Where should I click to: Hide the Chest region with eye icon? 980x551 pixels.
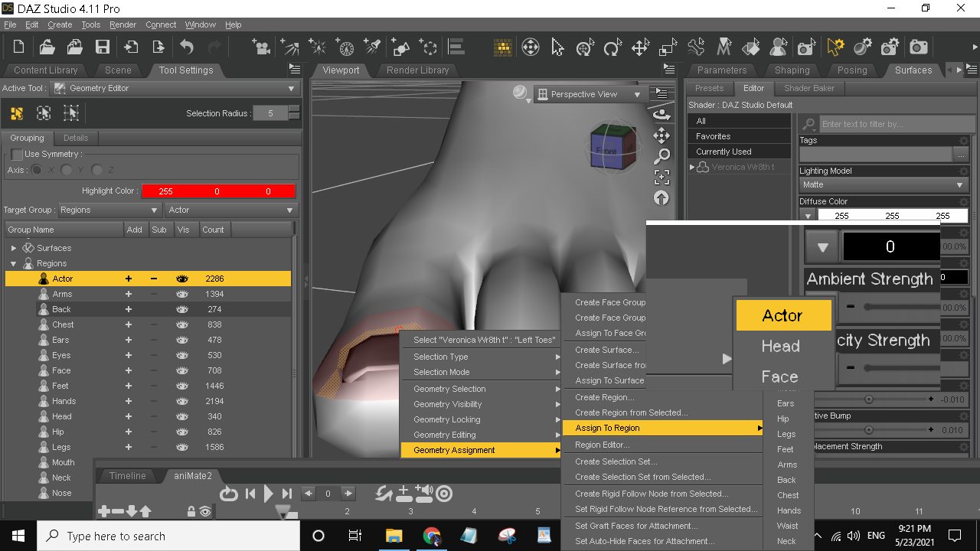[x=182, y=324]
